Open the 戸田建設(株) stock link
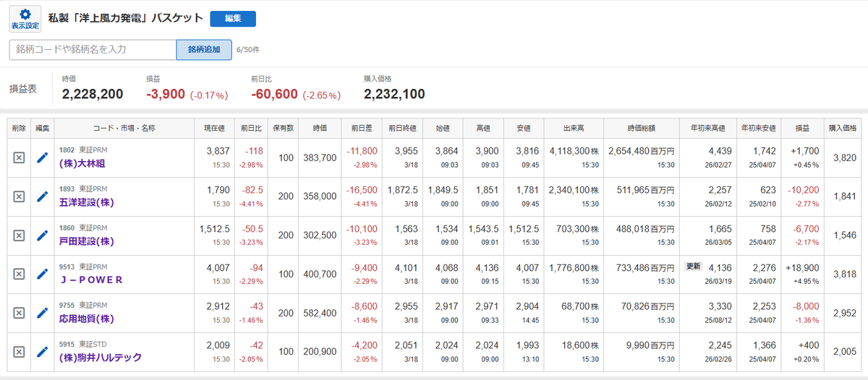This screenshot has height=380, width=868. (86, 241)
